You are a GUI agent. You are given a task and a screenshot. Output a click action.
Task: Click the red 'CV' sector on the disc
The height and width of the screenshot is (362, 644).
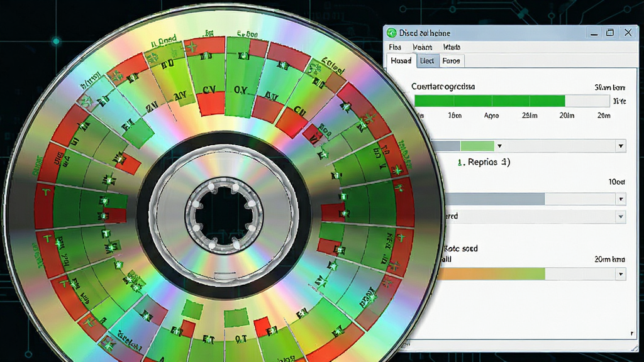(x=211, y=102)
